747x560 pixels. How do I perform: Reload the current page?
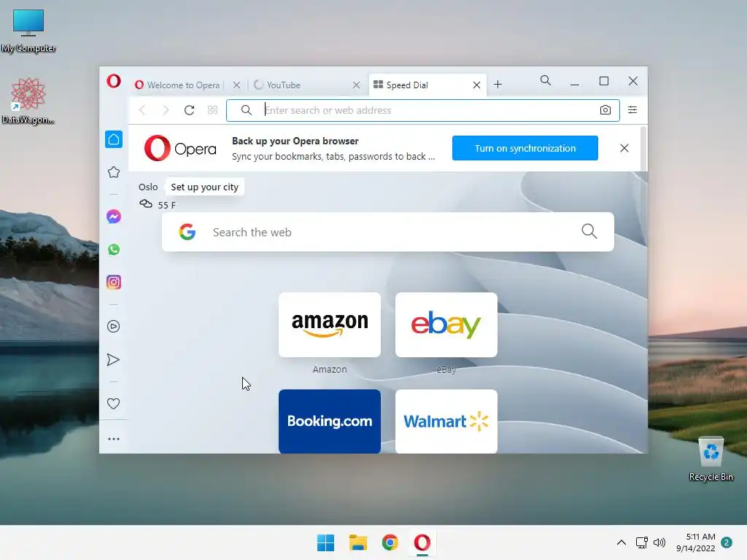tap(189, 110)
